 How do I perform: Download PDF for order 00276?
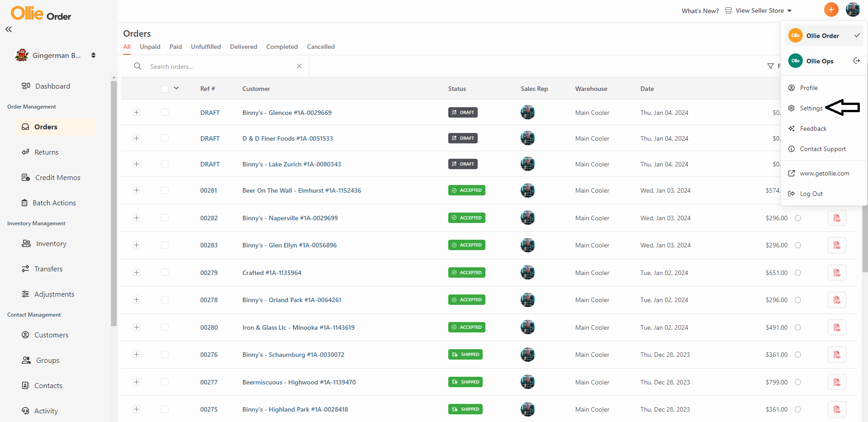837,355
